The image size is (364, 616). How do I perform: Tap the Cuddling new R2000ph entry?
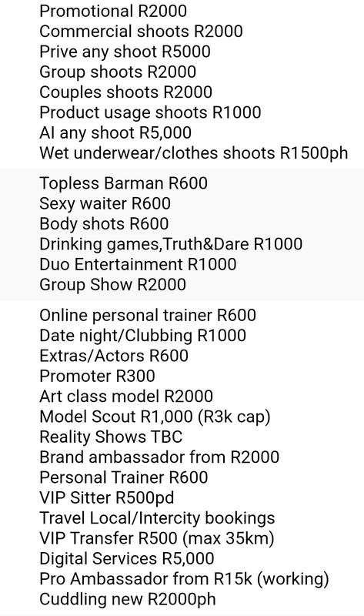coord(128,600)
